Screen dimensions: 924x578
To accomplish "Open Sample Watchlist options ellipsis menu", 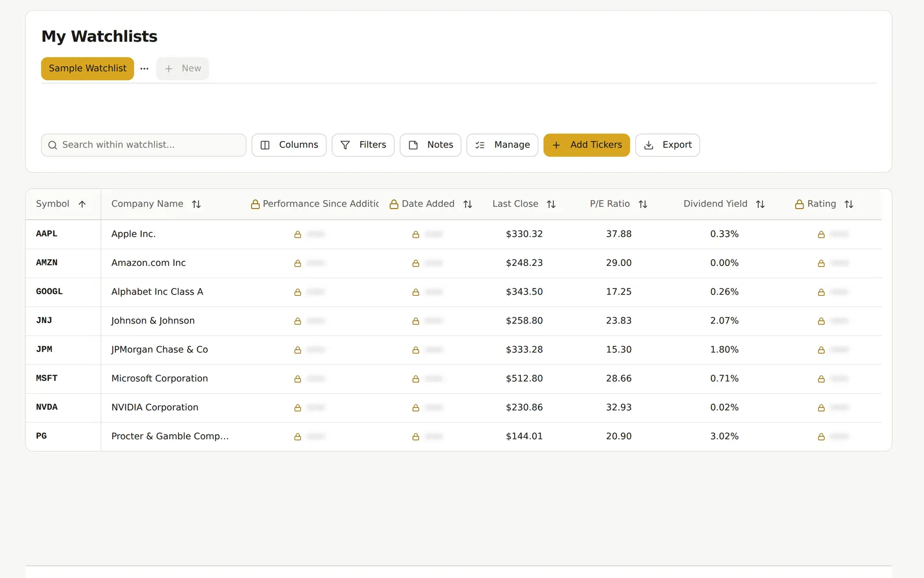I will pyautogui.click(x=144, y=69).
